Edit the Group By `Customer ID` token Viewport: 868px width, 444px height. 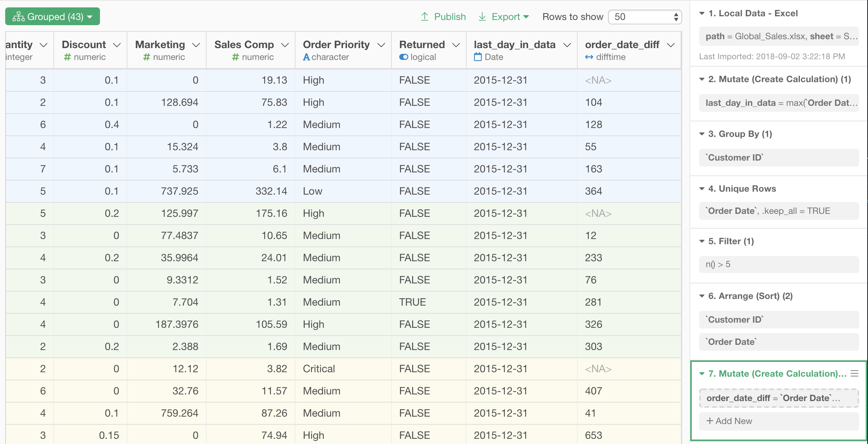point(779,158)
